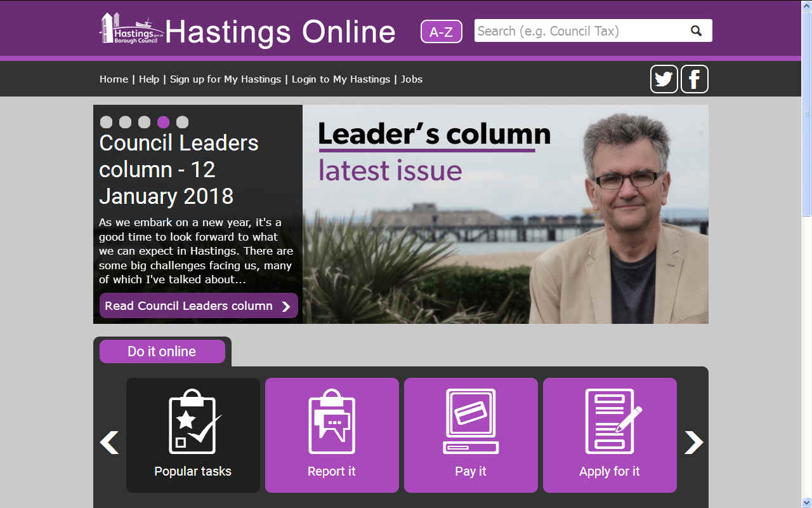The image size is (812, 508).
Task: Click the Hastings Online title text
Action: click(x=280, y=32)
